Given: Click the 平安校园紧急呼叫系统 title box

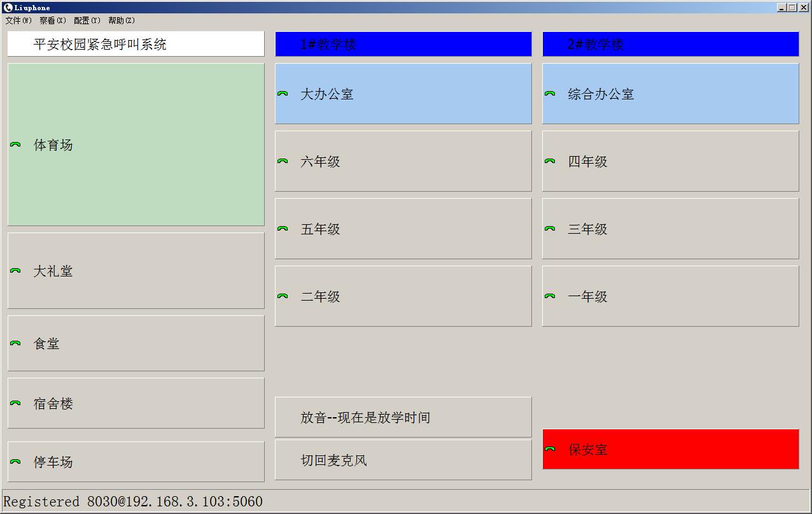Looking at the screenshot, I should click(136, 44).
